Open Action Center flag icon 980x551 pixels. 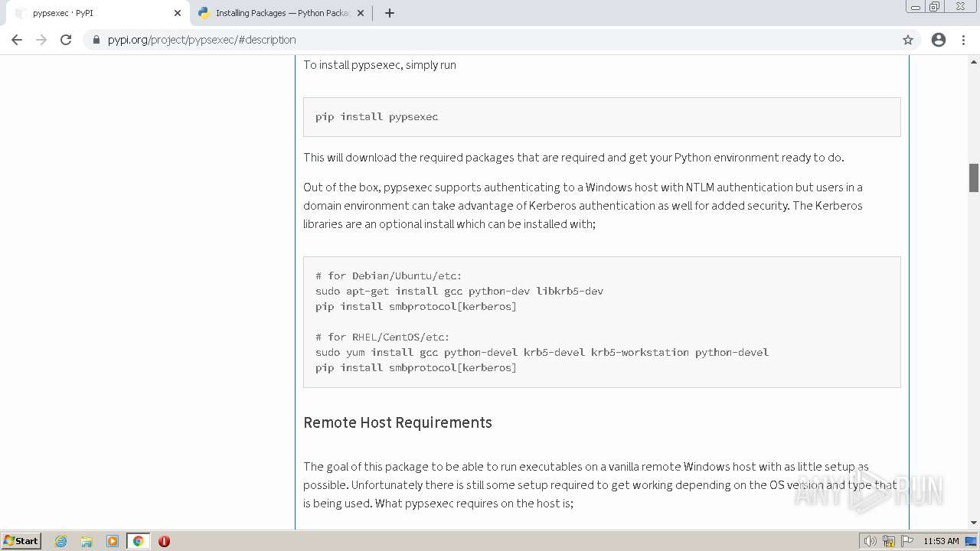[907, 541]
